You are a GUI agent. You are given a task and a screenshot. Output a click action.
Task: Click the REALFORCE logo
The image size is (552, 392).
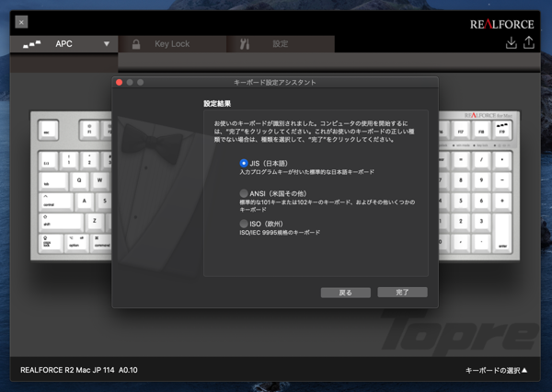click(x=502, y=24)
